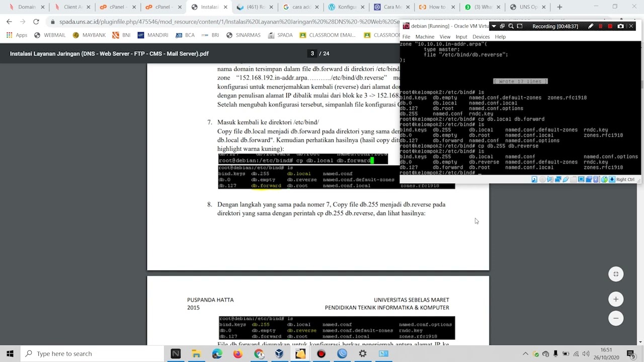Open the VirtualBox Devices menu
This screenshot has height=362, width=644.
(481, 37)
